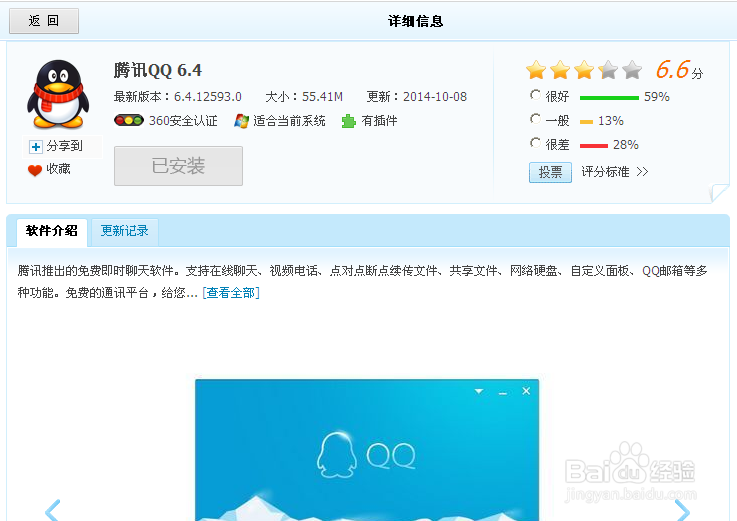Image resolution: width=737 pixels, height=521 pixels.
Task: Click the grayed 已安装 button
Action: [178, 166]
